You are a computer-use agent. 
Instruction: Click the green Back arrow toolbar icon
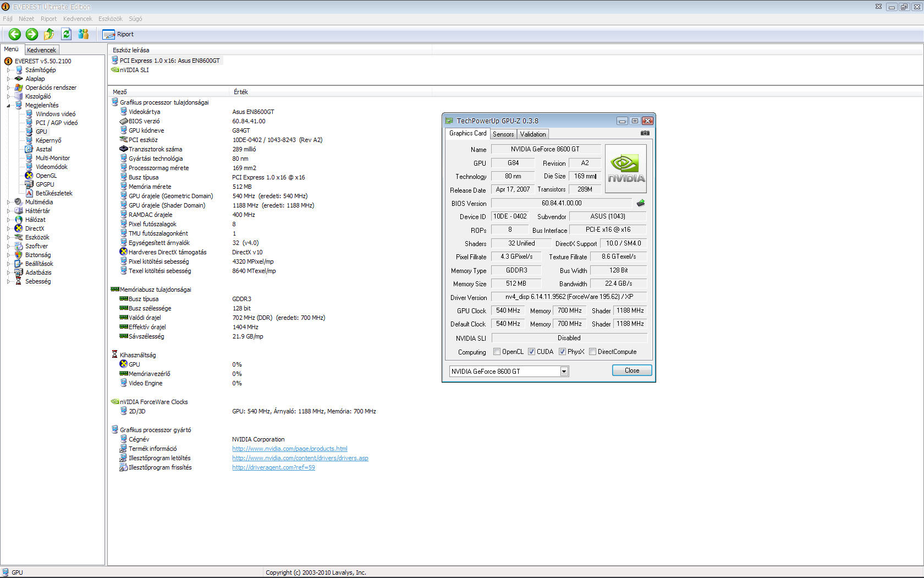pyautogui.click(x=15, y=34)
